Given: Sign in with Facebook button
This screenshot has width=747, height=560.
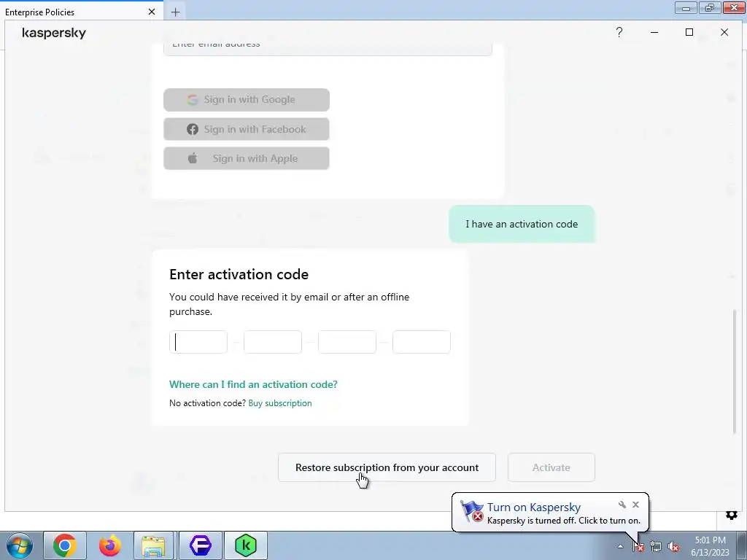Looking at the screenshot, I should tap(247, 129).
